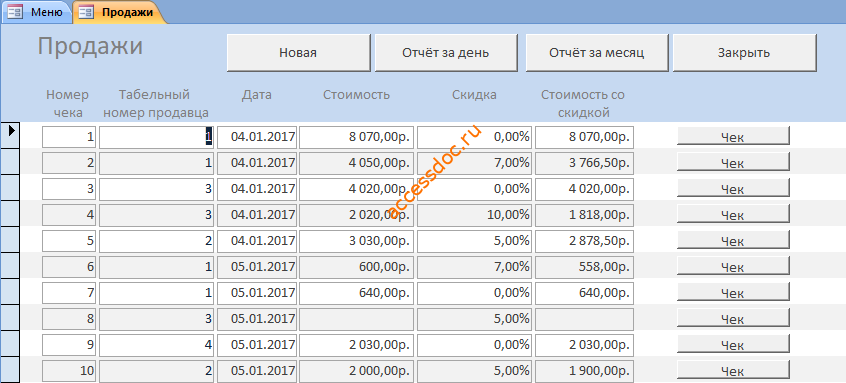The height and width of the screenshot is (383, 846).
Task: Click the Стоимость field 4 050,00р.
Action: point(357,163)
